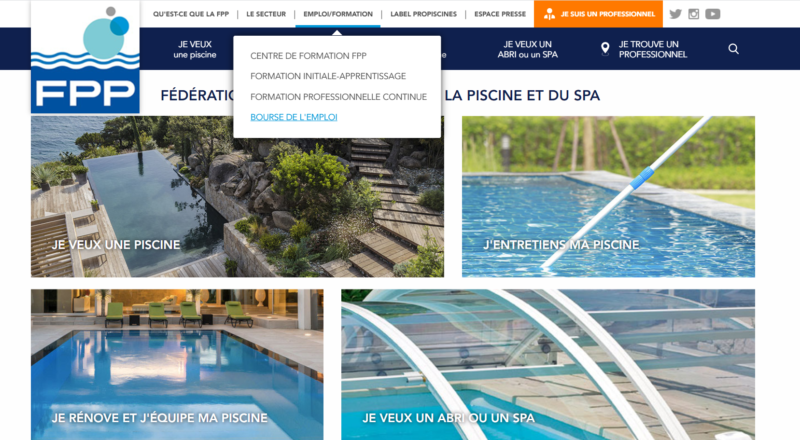Open Bourse de l'emploi link

pyautogui.click(x=294, y=117)
